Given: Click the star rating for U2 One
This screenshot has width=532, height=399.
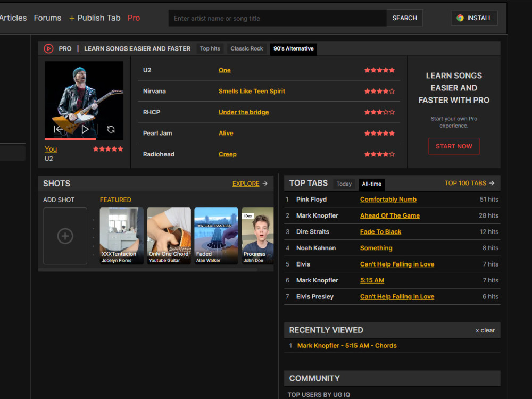Looking at the screenshot, I should [x=379, y=70].
